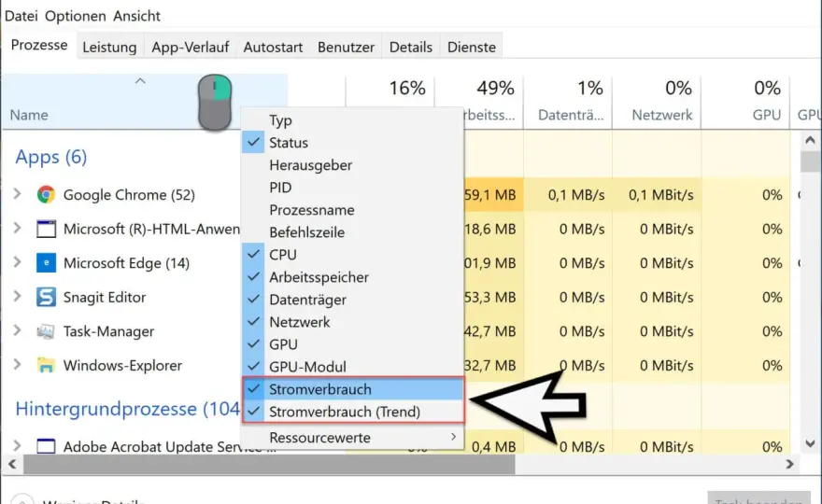Viewport: 822px width, 504px height.
Task: Open the Datei menu
Action: [21, 16]
